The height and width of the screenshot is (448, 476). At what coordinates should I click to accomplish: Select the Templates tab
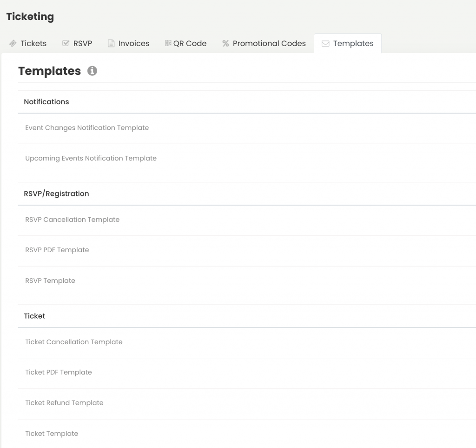[348, 43]
